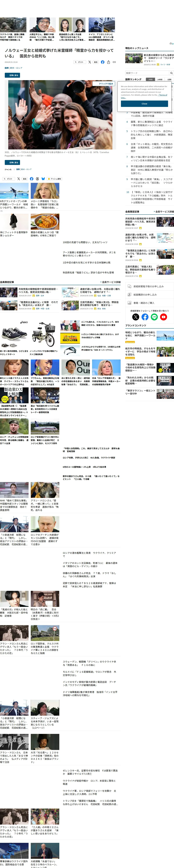Click the upload share icon near the headline

pos(108,62)
